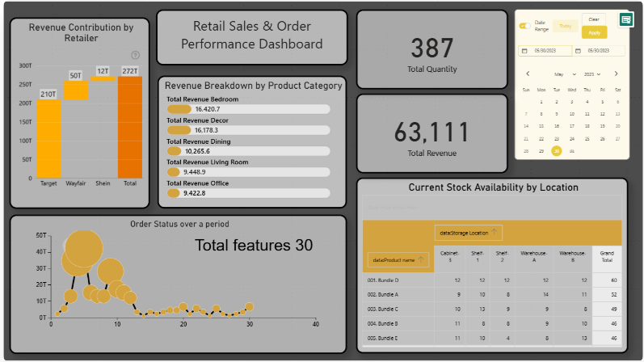The image size is (644, 362).
Task: Click the Apply button in date filter
Action: tap(594, 32)
